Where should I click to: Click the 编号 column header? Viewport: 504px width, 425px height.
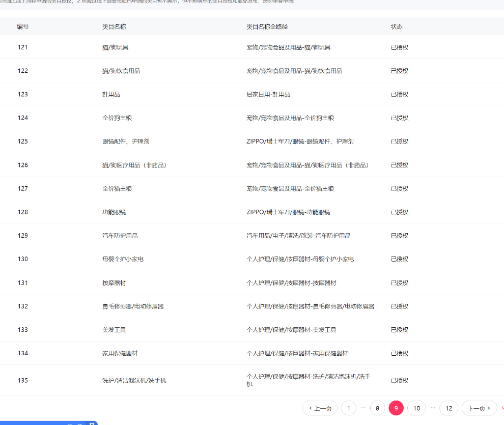pyautogui.click(x=23, y=26)
